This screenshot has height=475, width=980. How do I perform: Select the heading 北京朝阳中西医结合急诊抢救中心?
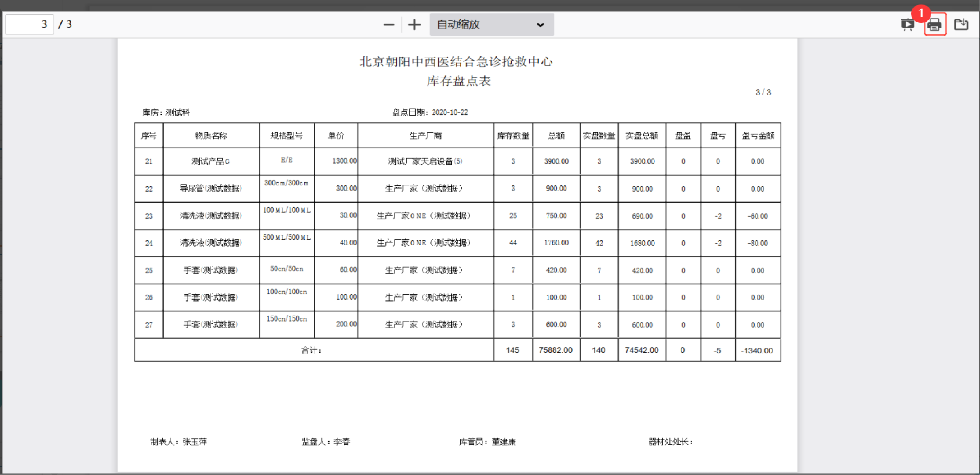coord(456,61)
